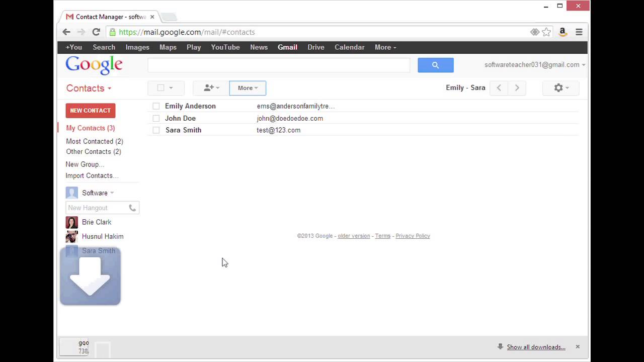This screenshot has width=644, height=362.
Task: Click in the contacts search field
Action: coord(279,65)
